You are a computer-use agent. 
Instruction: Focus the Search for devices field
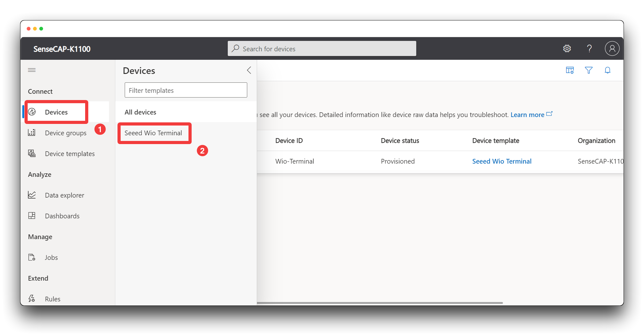click(322, 48)
